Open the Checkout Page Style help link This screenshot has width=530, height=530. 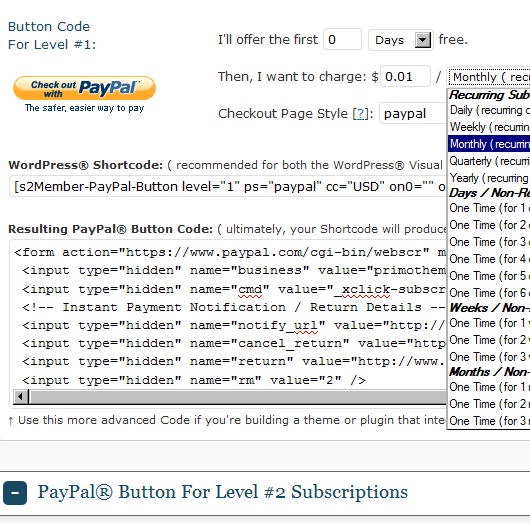tap(361, 114)
